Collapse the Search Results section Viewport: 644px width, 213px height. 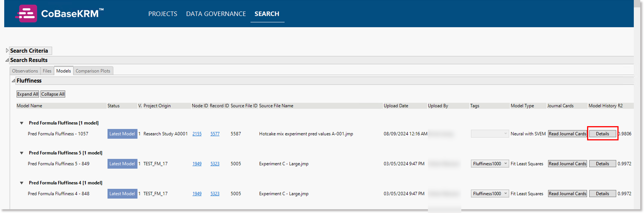[7, 60]
